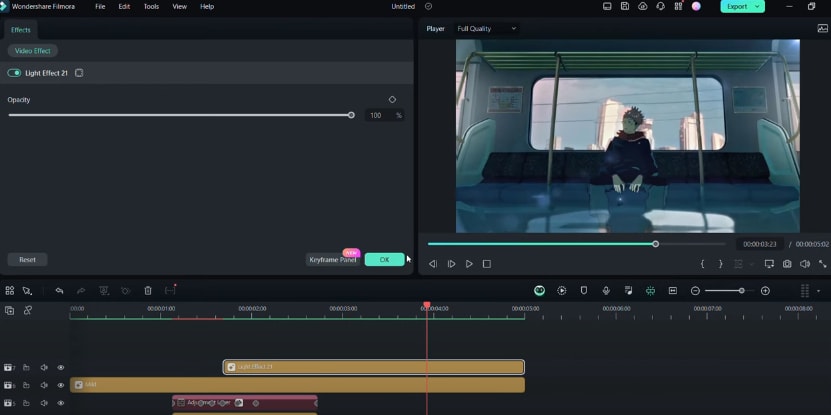
Task: Step to previous frame in player
Action: click(433, 263)
